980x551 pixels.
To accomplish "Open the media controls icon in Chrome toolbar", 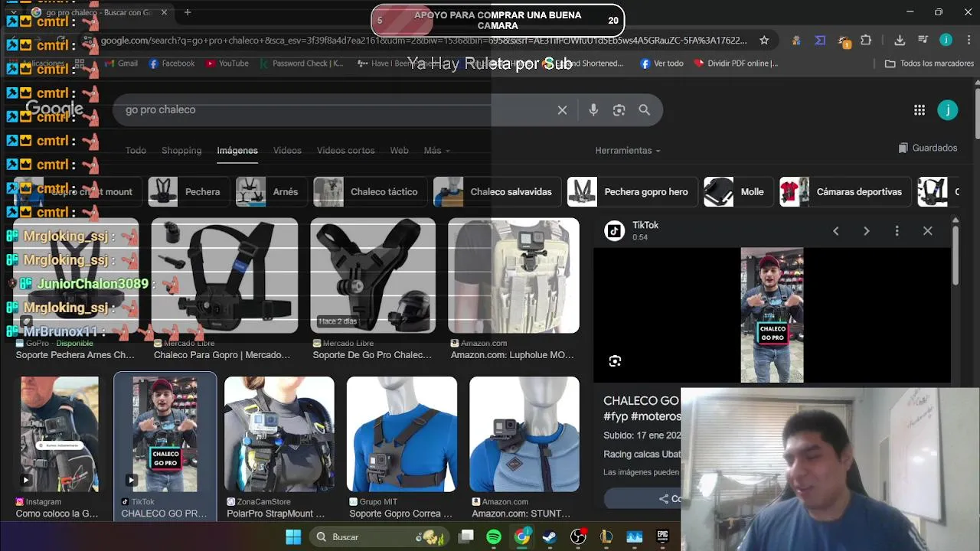I will [923, 41].
